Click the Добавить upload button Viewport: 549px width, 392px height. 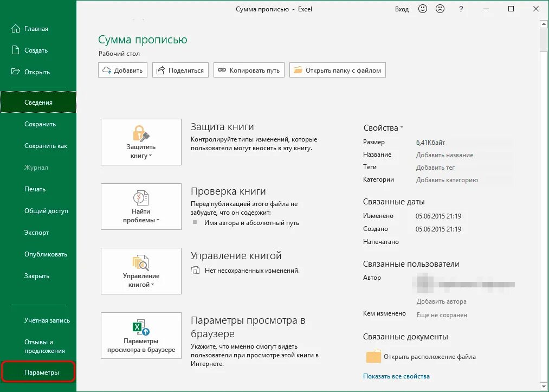click(122, 70)
